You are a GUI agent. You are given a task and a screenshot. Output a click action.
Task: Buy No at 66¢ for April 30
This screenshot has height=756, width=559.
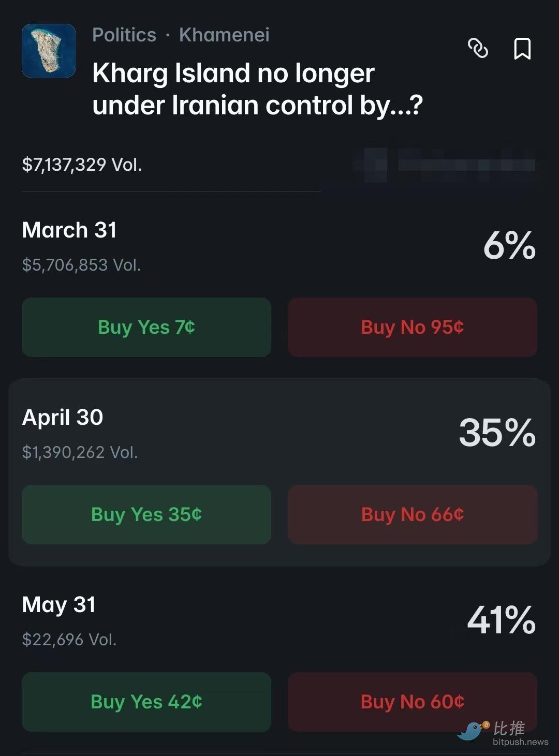coord(412,514)
